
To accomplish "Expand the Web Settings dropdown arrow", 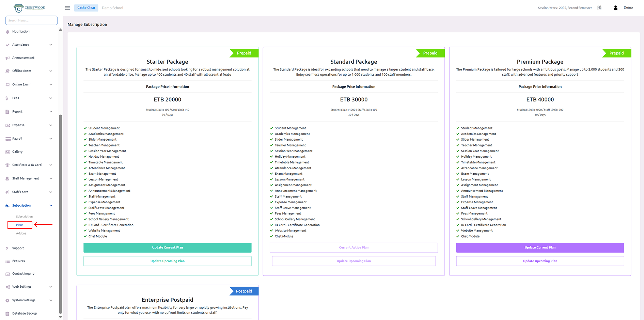I will tap(51, 287).
